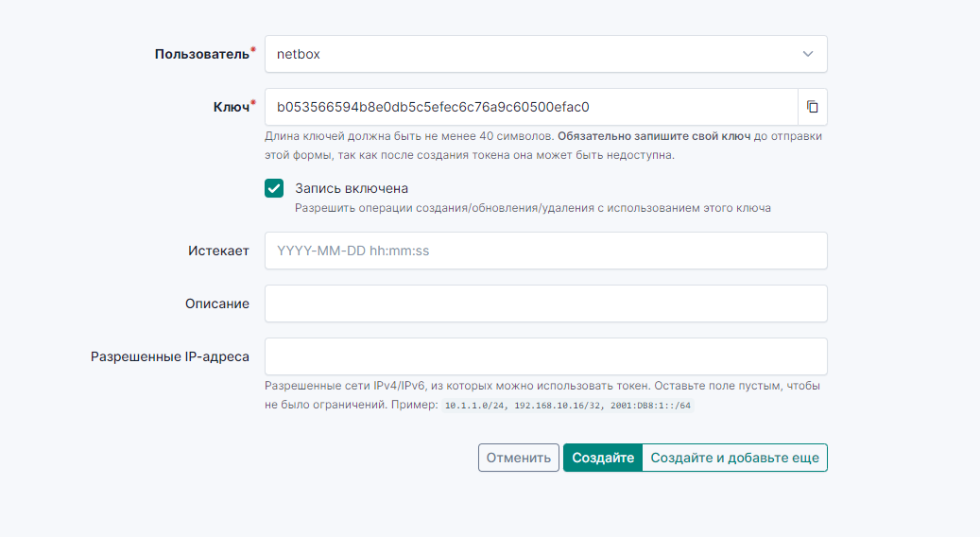
Task: Click the Истекает date-time field
Action: (x=545, y=251)
